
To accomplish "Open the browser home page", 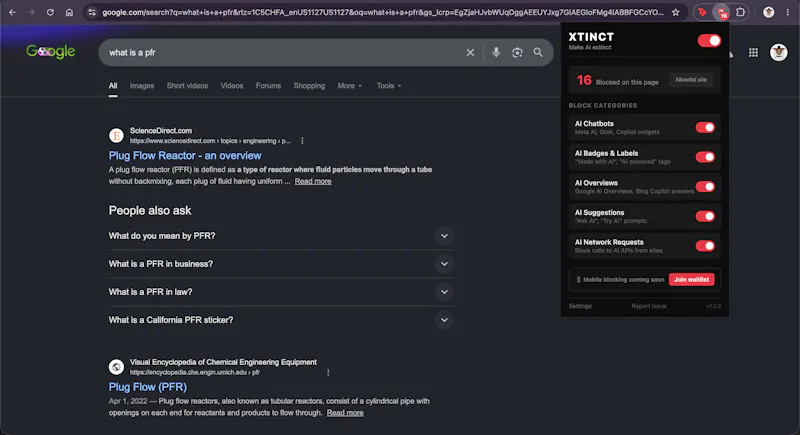I will coord(69,12).
